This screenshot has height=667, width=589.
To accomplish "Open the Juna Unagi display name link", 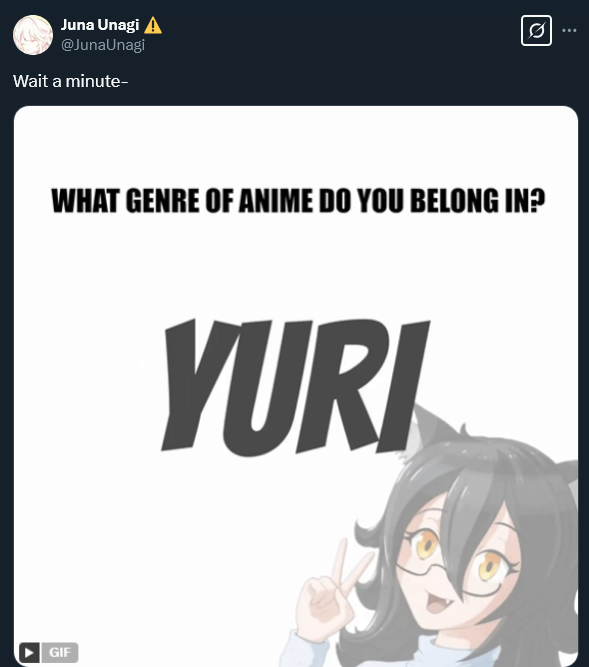I will [100, 25].
